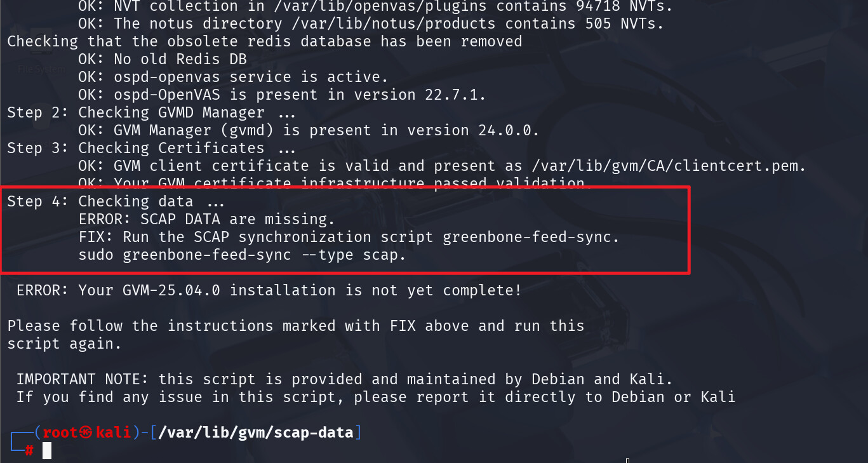Image resolution: width=868 pixels, height=463 pixels.
Task: Click the /var/lib/gvm/scap-data path in the prompt
Action: point(255,433)
